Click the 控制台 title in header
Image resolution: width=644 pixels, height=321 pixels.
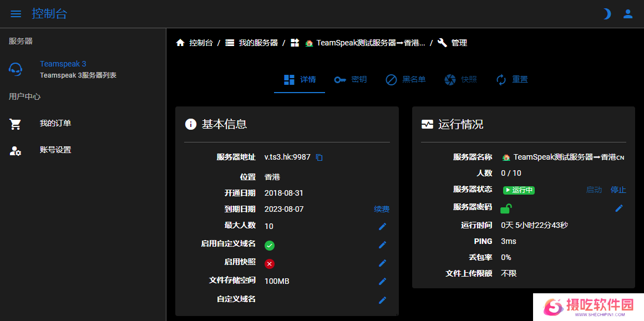49,14
